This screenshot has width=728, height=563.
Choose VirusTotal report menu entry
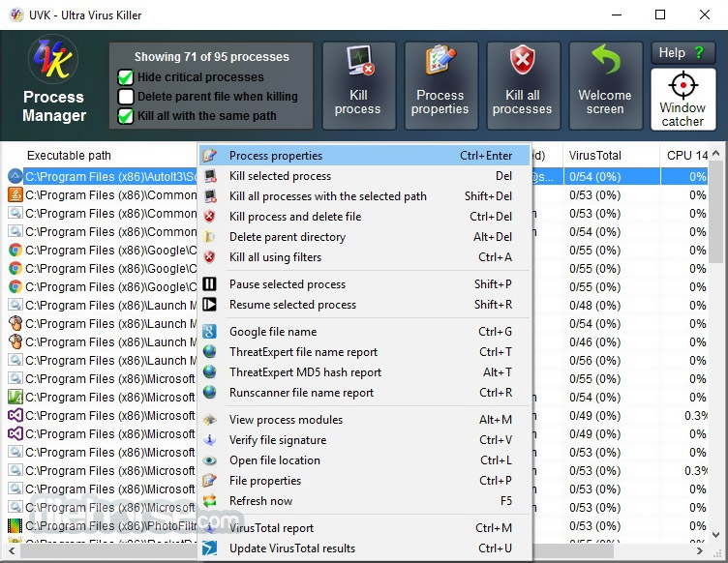click(364, 528)
